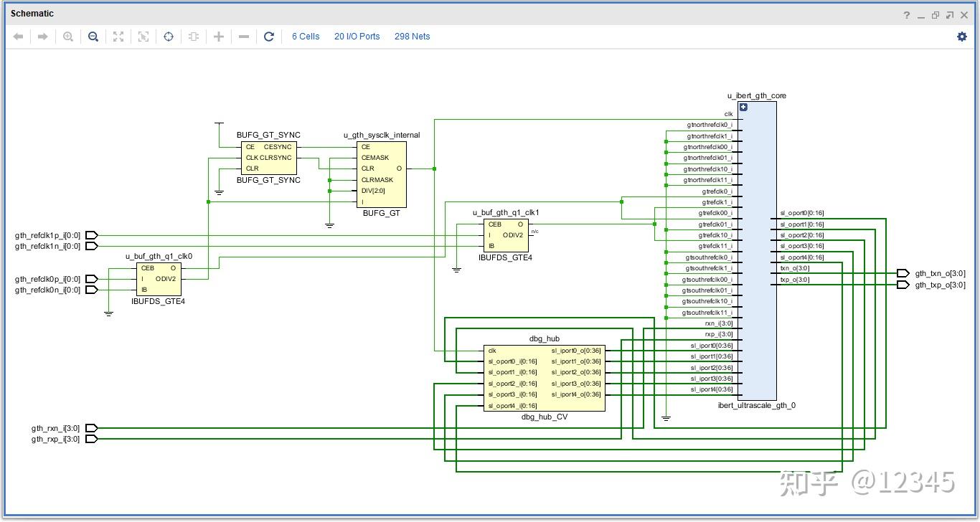Click the Zoom In magnifier icon
This screenshot has width=980, height=522.
click(x=68, y=37)
